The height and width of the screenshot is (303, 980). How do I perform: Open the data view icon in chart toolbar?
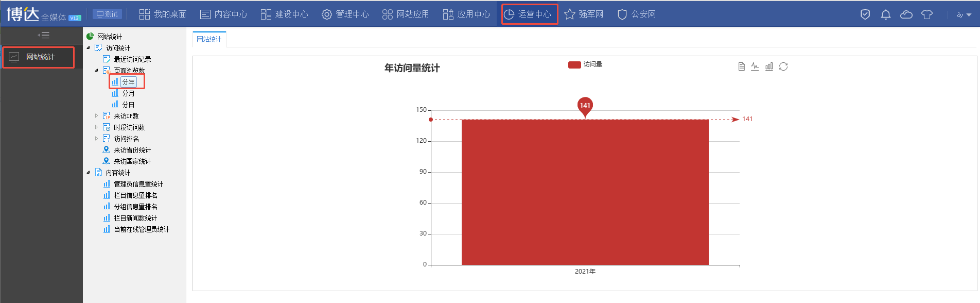click(x=741, y=66)
